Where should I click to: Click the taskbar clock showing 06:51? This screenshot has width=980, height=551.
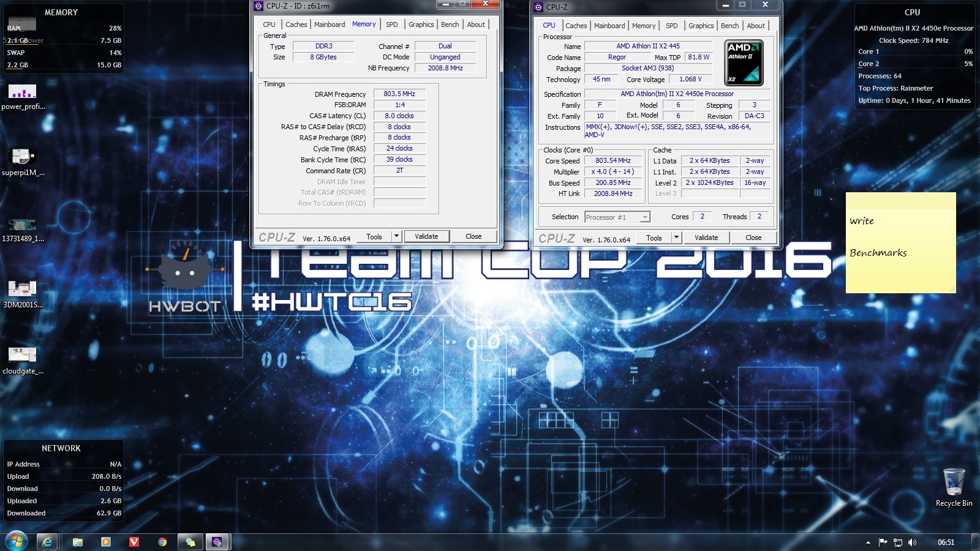(x=946, y=542)
